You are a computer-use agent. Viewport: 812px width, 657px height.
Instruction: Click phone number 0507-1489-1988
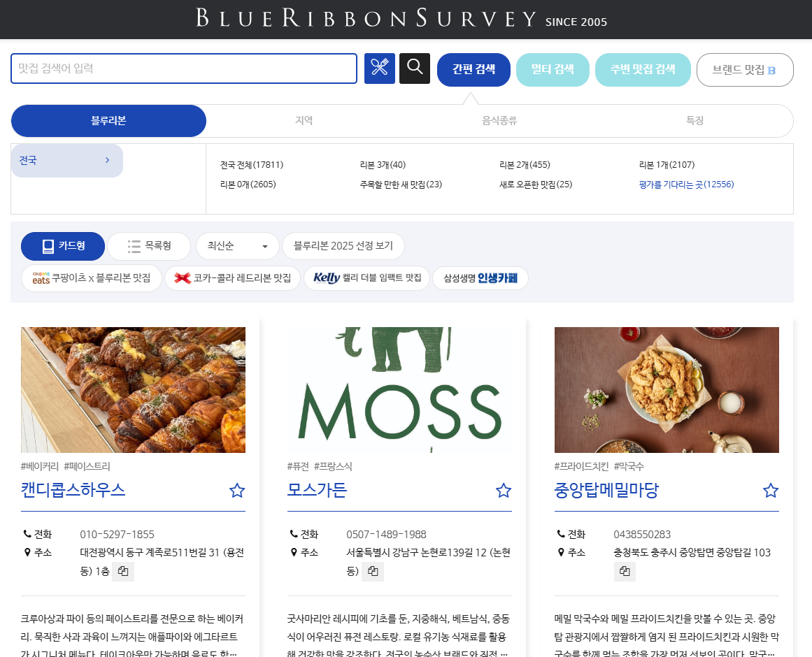coord(386,535)
